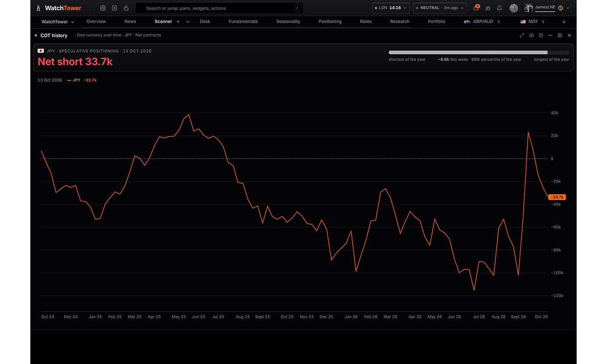Open the COT history help icon
The width and height of the screenshot is (607, 364).
pos(541,36)
